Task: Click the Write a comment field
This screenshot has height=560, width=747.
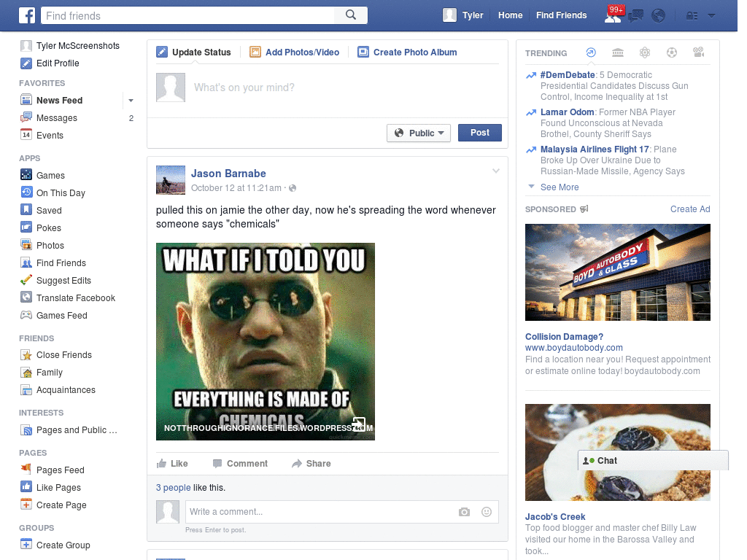Action: (320, 512)
